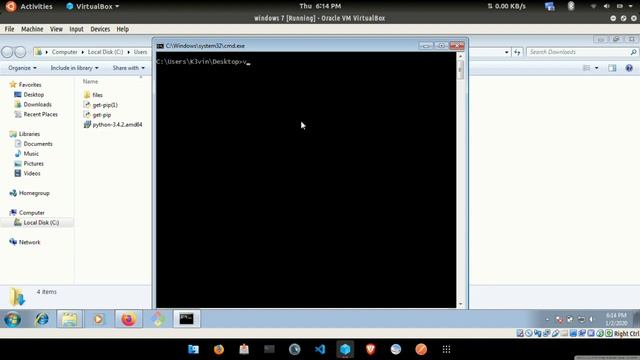
Task: Open Ubuntu volume indicator in top bar
Action: click(x=607, y=6)
